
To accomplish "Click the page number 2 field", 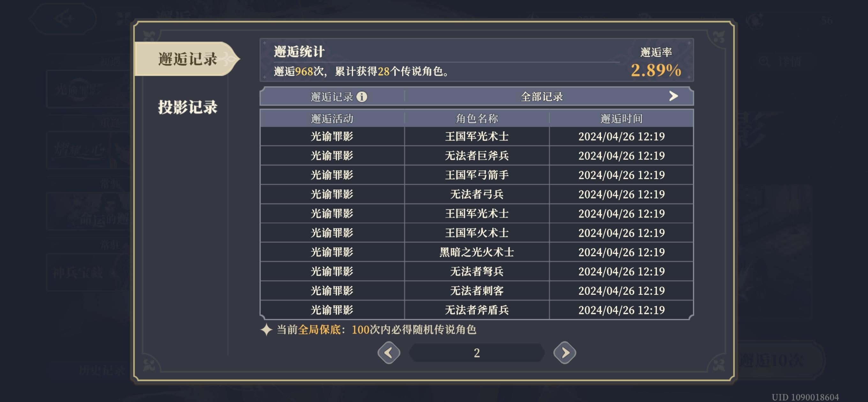I will pyautogui.click(x=476, y=353).
